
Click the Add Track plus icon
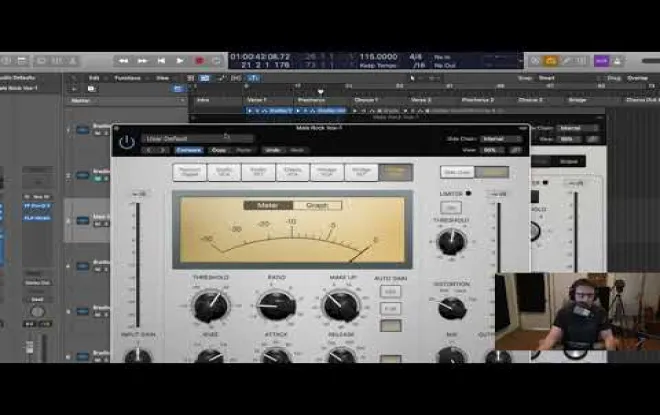[x=75, y=88]
